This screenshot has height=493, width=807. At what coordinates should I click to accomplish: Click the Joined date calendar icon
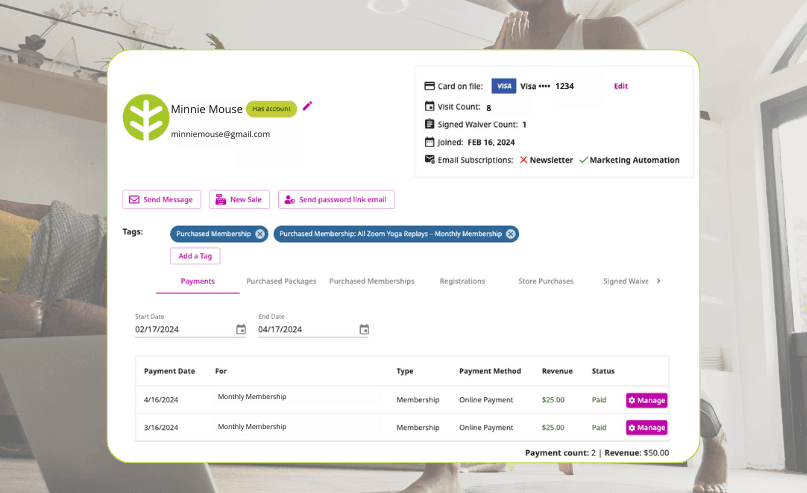coord(429,142)
